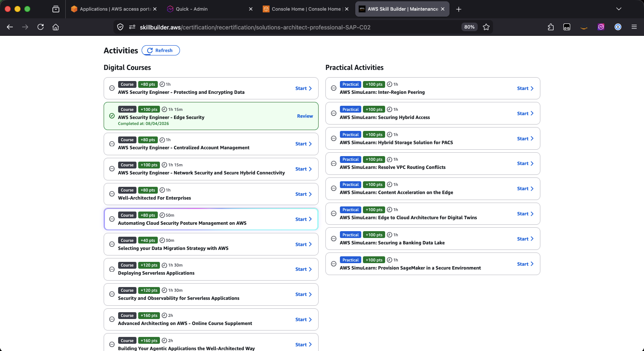
Task: Open the 1Password extension
Action: 618,27
